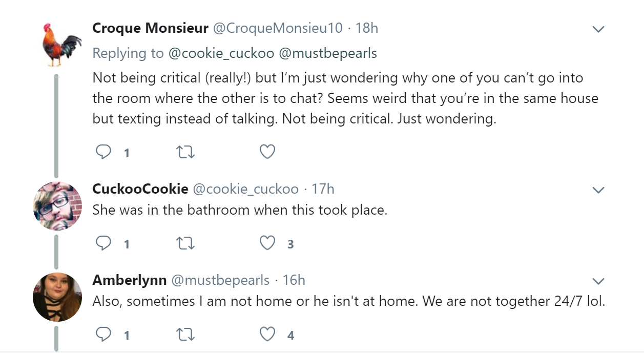644x354 pixels.
Task: Like CuckooCookie's tweet with 3 likes
Action: tap(267, 243)
